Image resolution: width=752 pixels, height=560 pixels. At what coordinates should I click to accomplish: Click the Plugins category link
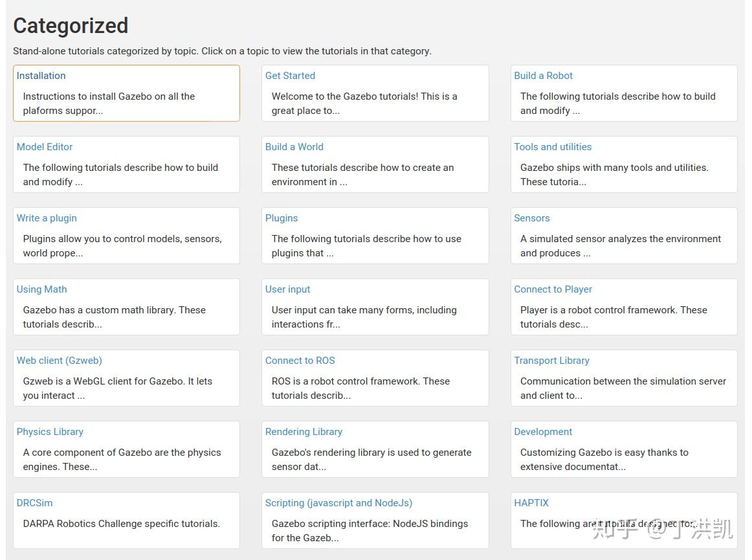282,218
